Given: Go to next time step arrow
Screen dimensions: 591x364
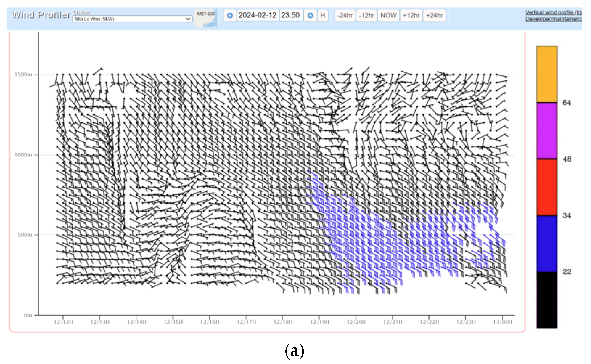Looking at the screenshot, I should (310, 15).
